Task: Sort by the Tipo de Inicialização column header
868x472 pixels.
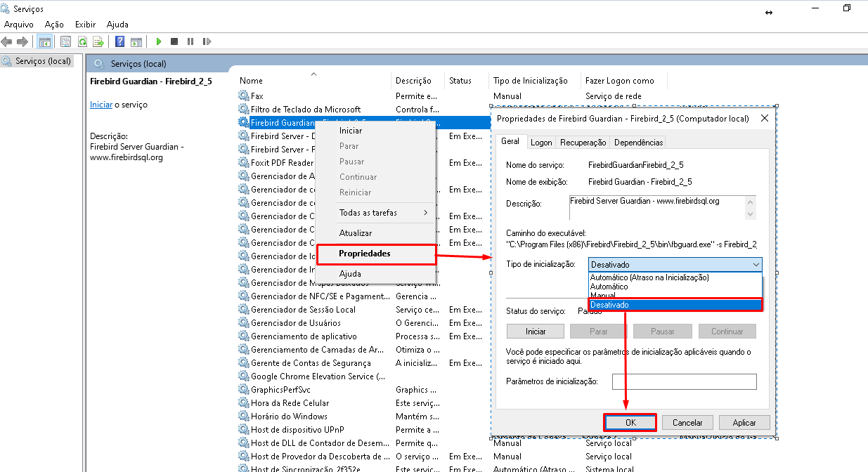Action: pyautogui.click(x=535, y=80)
